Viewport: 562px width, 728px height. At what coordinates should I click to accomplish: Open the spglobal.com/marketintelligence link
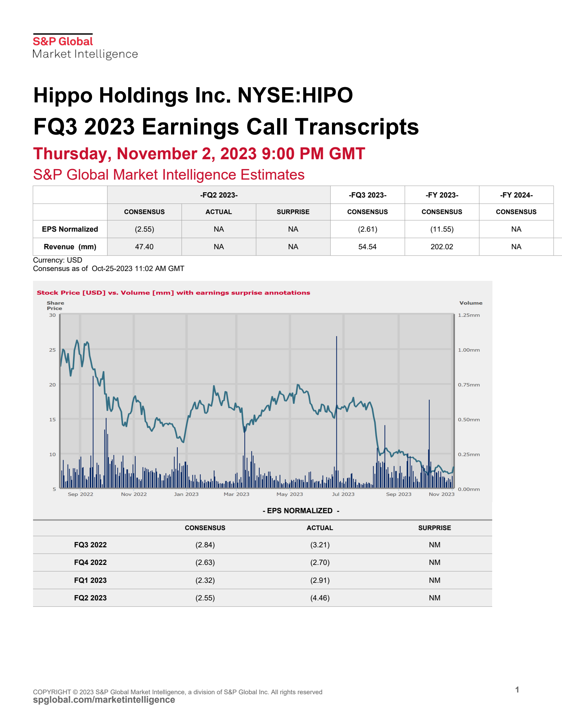click(104, 700)
